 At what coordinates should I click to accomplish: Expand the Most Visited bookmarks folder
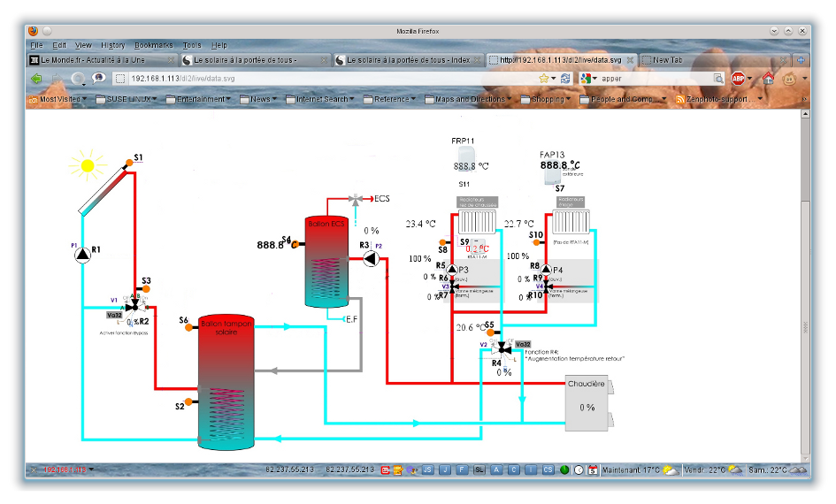tap(58, 99)
